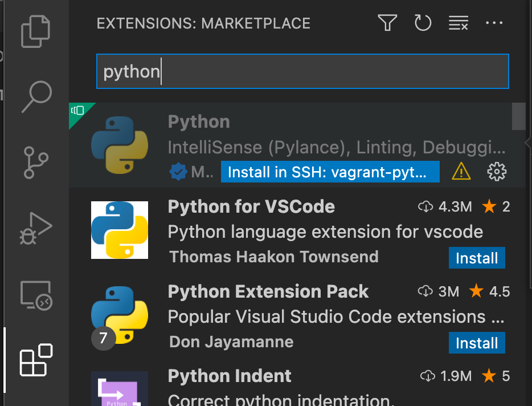The image size is (532, 406).
Task: Select Python Indent extension entry
Action: 230,376
